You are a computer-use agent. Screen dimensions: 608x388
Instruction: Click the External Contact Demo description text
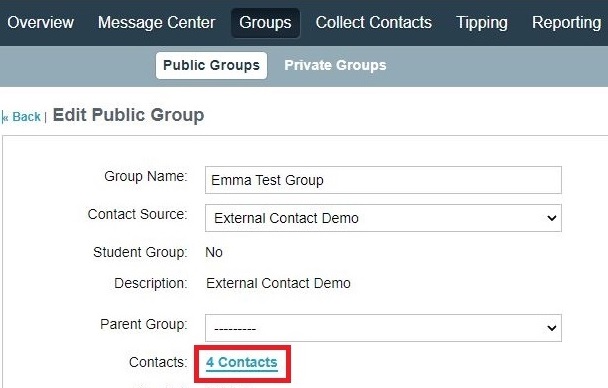(278, 283)
